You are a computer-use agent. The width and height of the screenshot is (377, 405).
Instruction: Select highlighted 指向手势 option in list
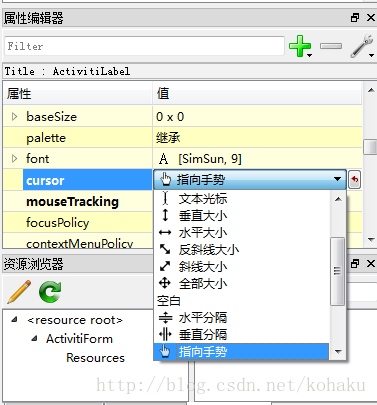[242, 352]
